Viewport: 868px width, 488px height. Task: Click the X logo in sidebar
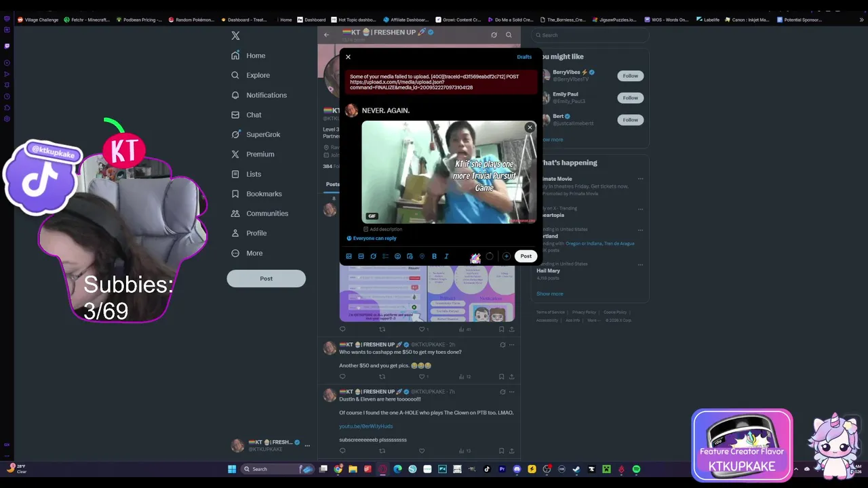click(235, 35)
